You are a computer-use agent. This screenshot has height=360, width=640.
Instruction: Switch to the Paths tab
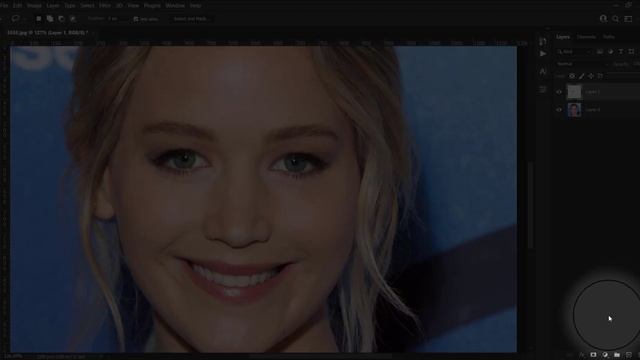coord(609,37)
